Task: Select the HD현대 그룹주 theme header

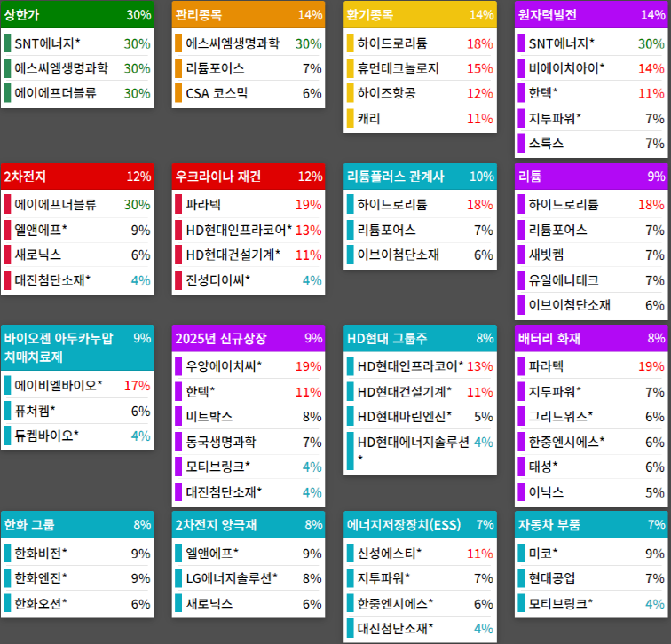Action: 420,338
